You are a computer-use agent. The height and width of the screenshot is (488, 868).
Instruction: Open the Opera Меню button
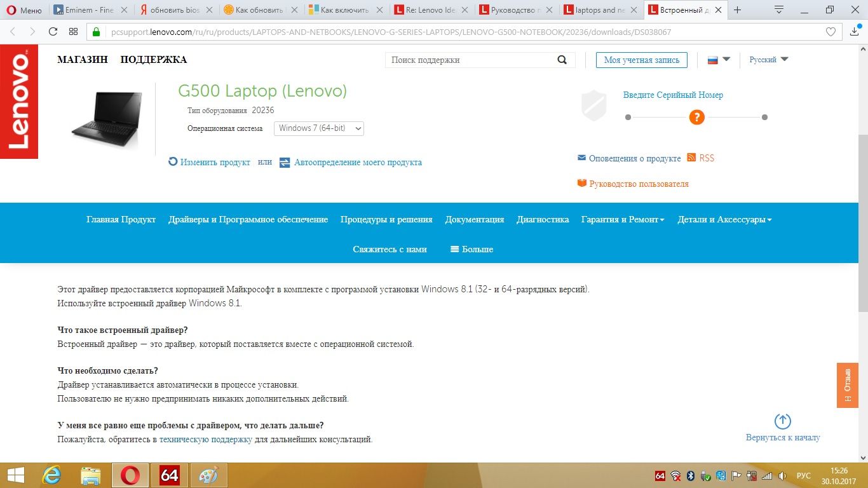[24, 10]
